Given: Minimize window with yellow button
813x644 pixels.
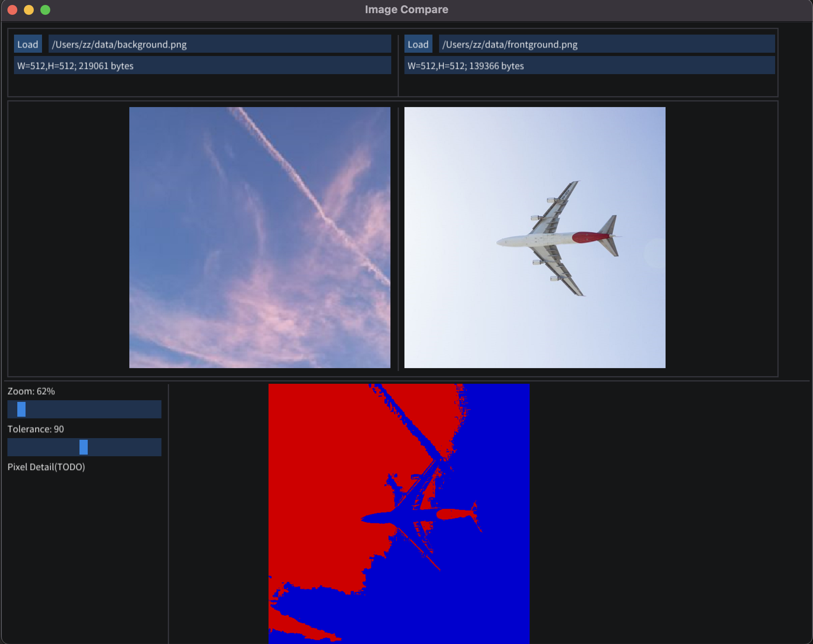Looking at the screenshot, I should coord(29,10).
